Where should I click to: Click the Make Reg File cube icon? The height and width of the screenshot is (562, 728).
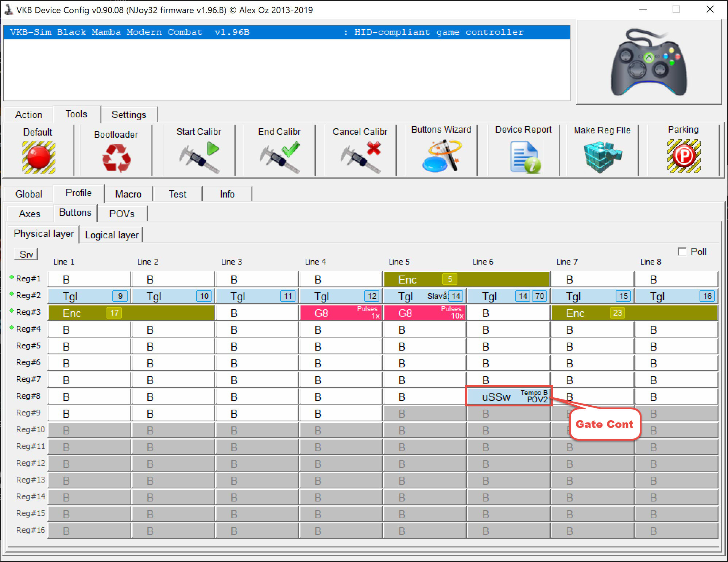tap(602, 157)
